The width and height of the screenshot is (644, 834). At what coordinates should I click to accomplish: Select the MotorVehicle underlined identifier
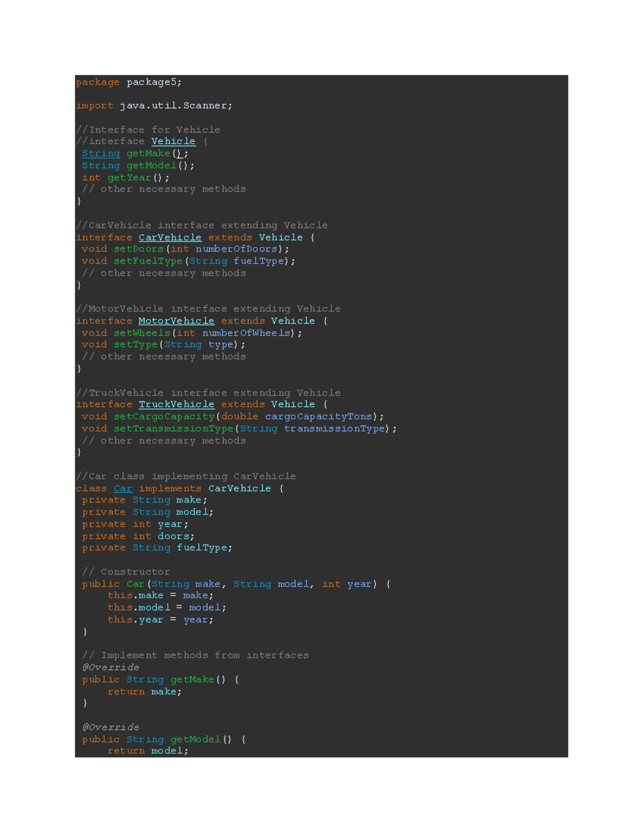[x=176, y=321]
